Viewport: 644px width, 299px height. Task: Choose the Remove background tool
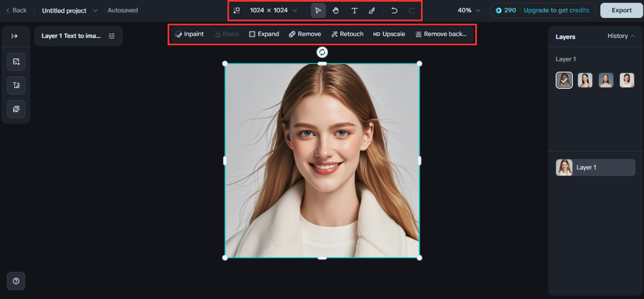[x=441, y=34]
